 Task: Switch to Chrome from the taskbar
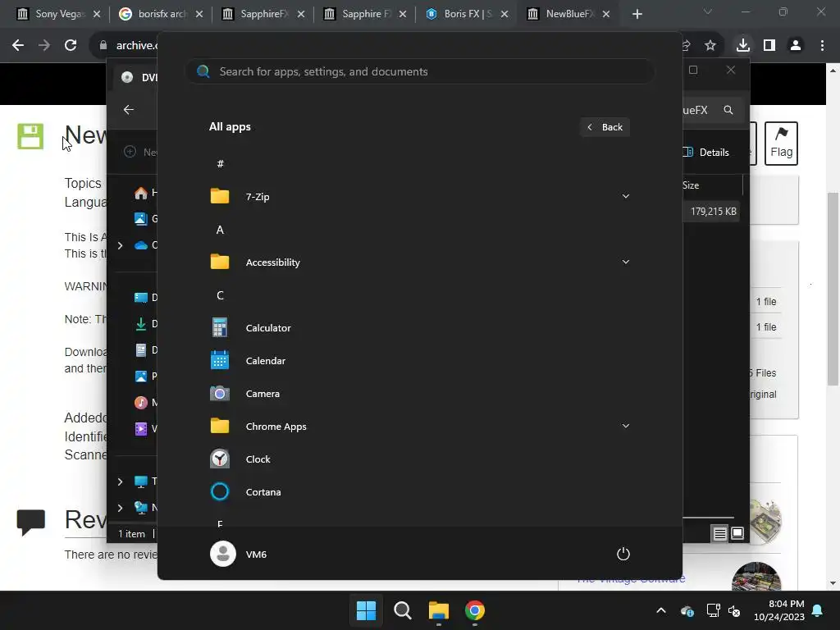475,610
